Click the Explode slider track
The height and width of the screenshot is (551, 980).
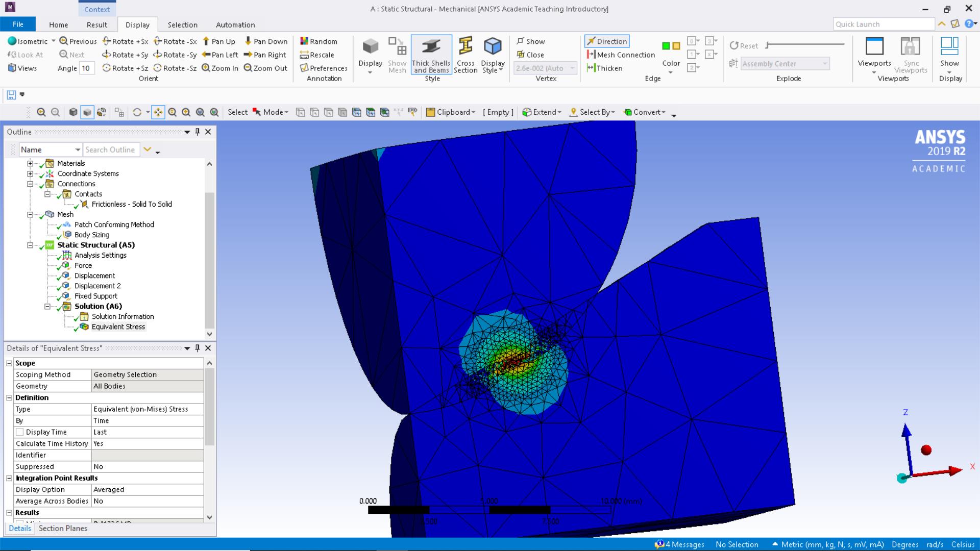[x=805, y=45]
